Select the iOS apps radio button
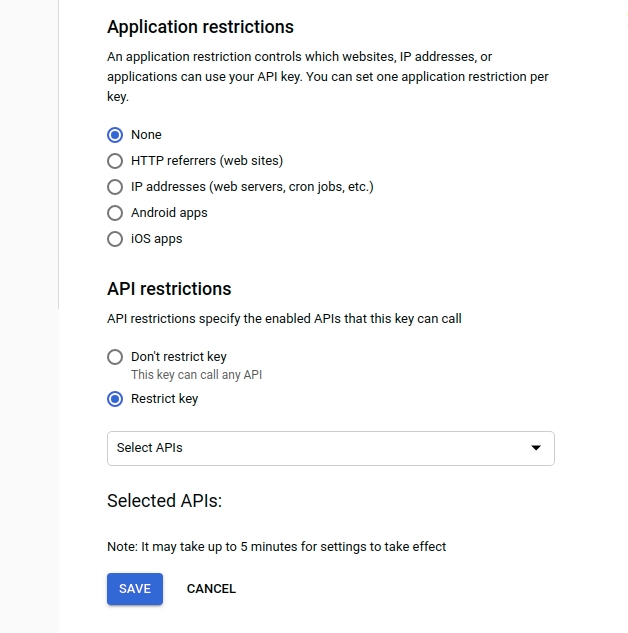This screenshot has height=633, width=628. click(115, 239)
